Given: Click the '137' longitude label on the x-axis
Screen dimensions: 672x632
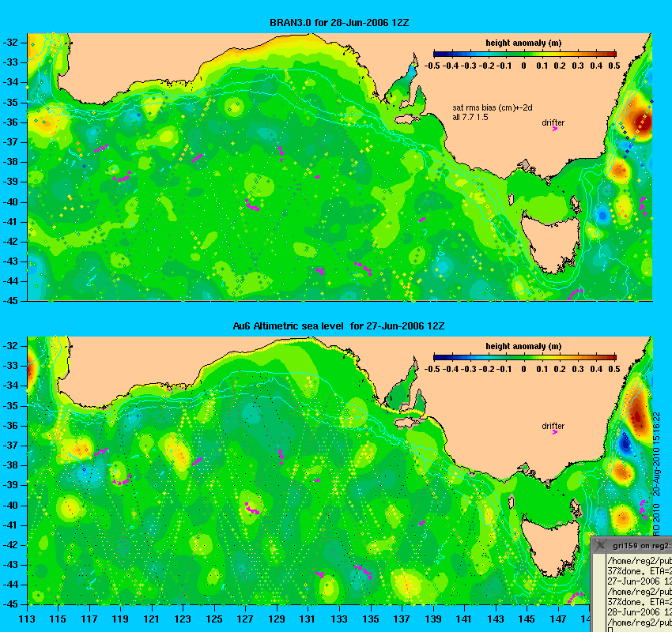Looking at the screenshot, I should (x=402, y=619).
